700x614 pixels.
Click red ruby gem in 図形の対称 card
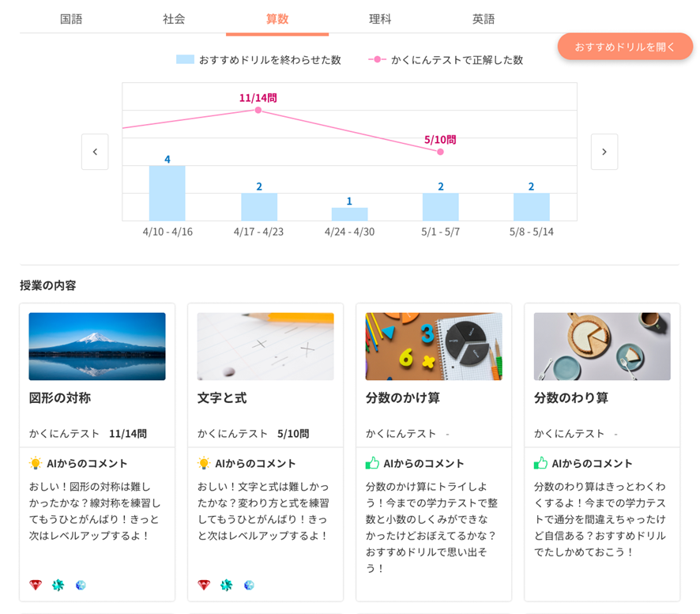click(36, 585)
